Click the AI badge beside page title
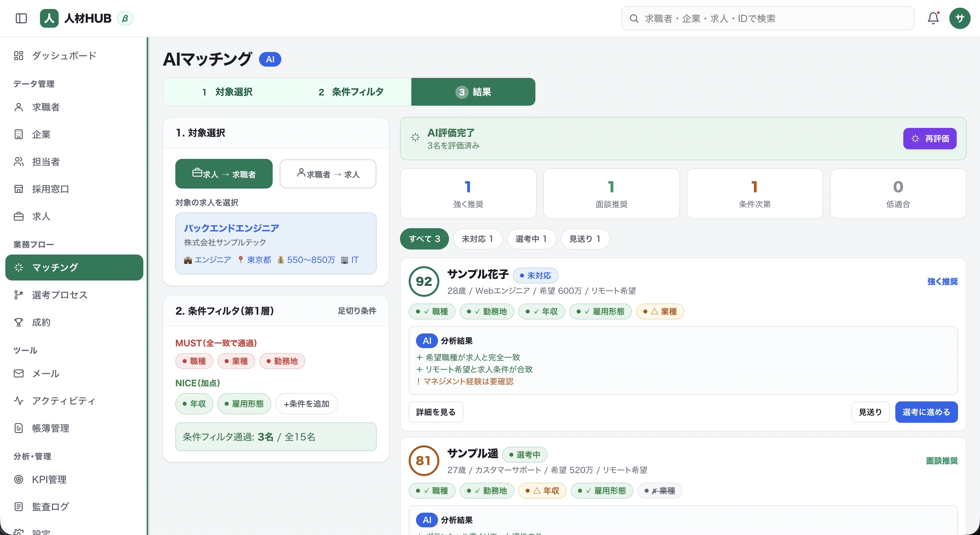The width and height of the screenshot is (980, 535). pos(270,59)
